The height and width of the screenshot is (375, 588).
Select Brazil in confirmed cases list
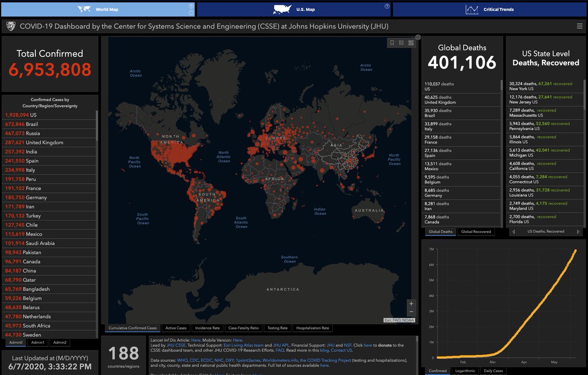(49, 124)
